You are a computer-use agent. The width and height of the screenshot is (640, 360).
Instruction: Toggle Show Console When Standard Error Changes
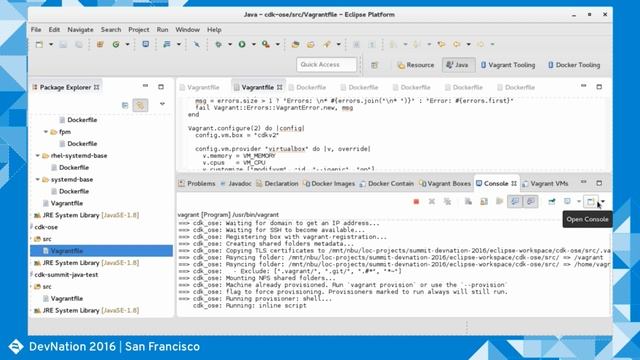click(x=531, y=202)
